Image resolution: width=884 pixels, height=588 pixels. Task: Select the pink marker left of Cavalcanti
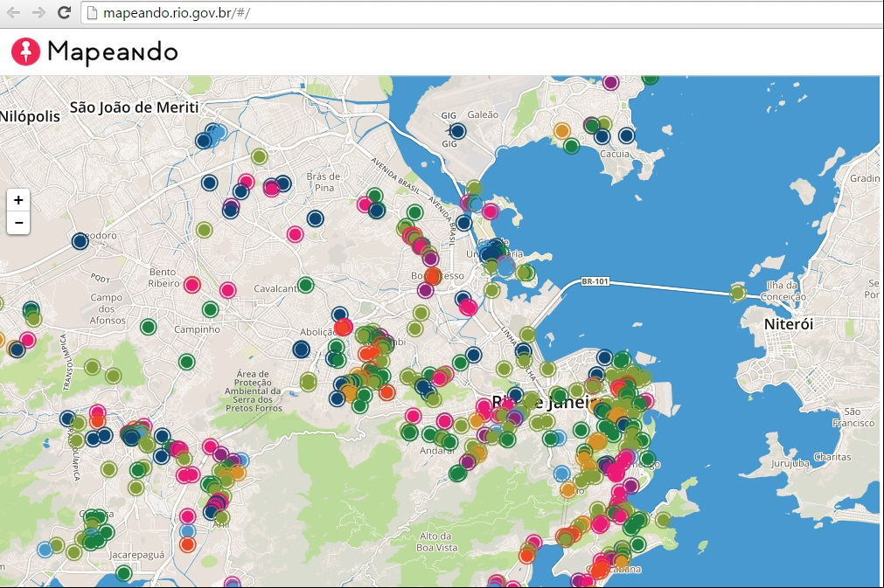227,290
